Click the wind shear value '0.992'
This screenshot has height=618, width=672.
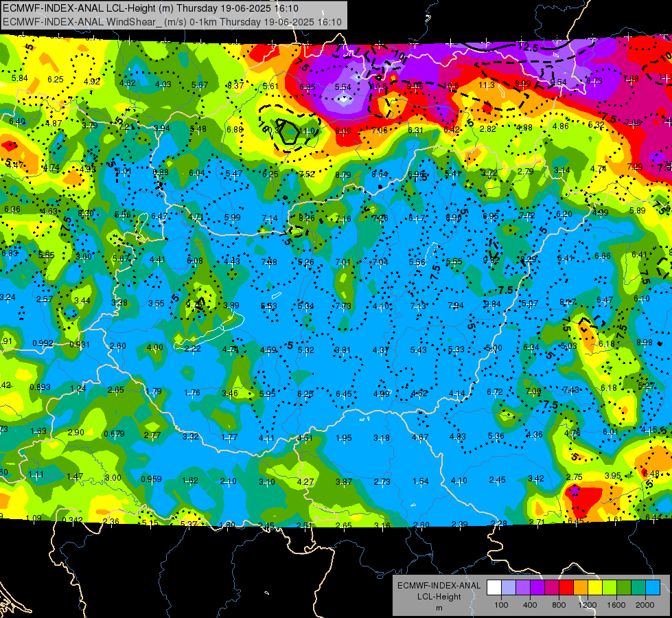[43, 343]
